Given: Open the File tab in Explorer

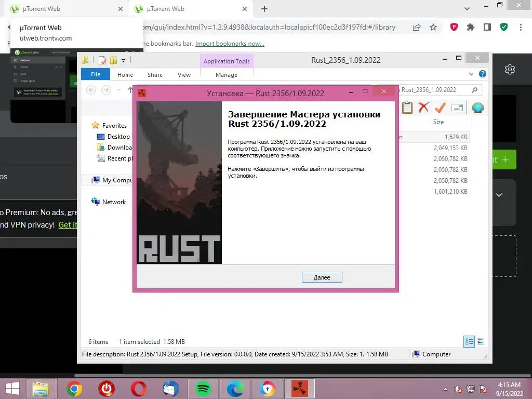Looking at the screenshot, I should pos(96,74).
